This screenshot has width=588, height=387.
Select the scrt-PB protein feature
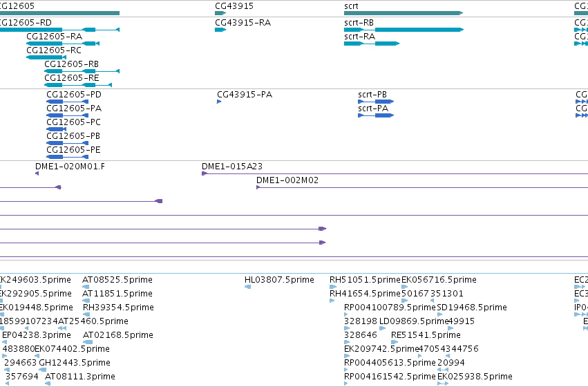pos(376,102)
